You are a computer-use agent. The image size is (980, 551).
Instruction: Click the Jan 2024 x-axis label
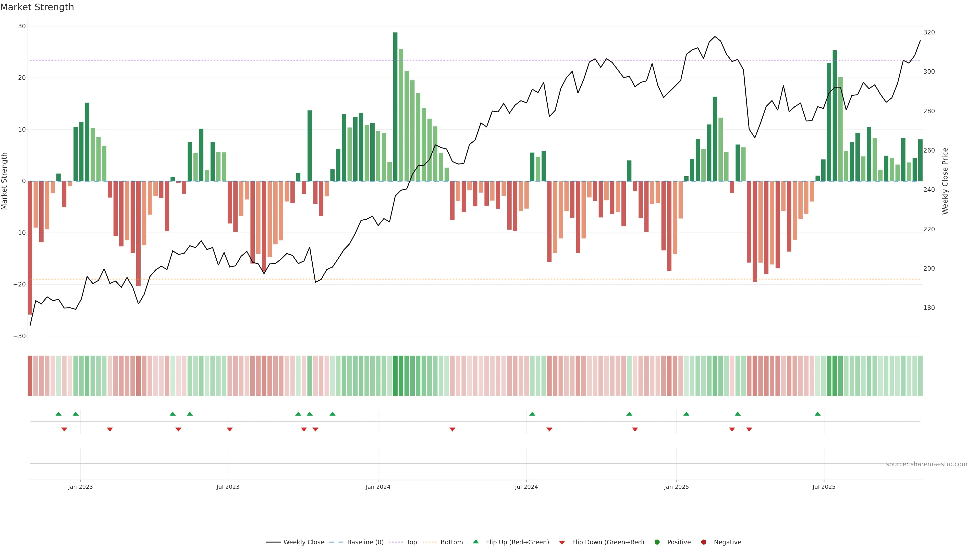(x=378, y=487)
